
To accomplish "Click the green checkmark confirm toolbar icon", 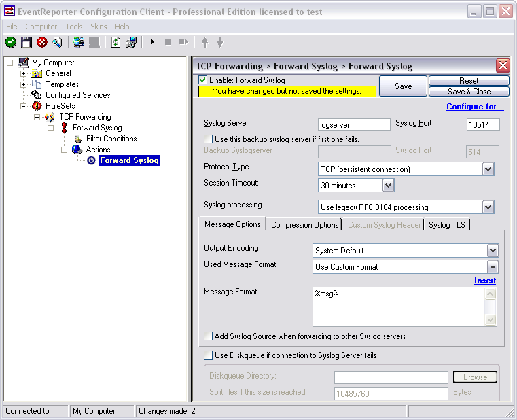I will click(x=11, y=42).
